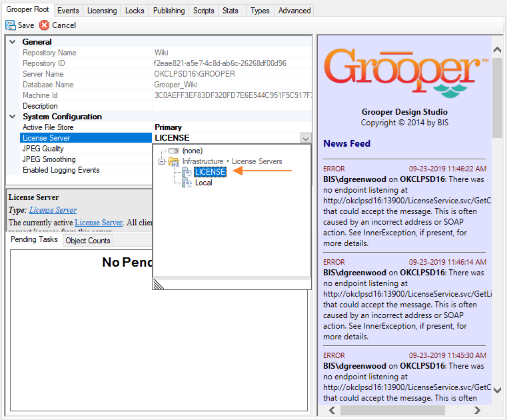Image resolution: width=507 pixels, height=420 pixels.
Task: Click the Repository Name value Wiki
Action: 161,53
